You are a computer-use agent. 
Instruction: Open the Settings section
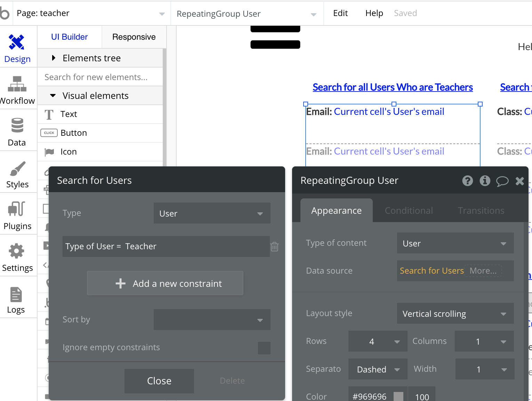coord(17,257)
